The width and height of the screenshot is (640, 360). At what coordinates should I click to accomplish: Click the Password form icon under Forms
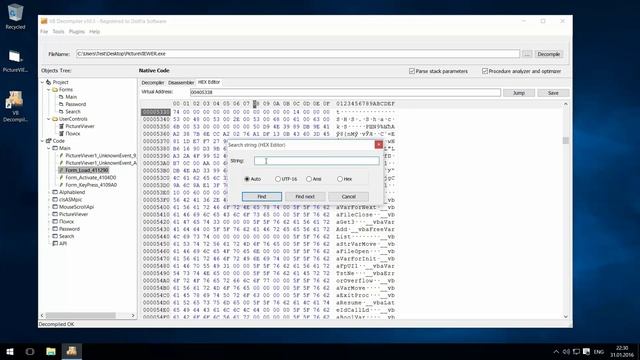[61, 104]
